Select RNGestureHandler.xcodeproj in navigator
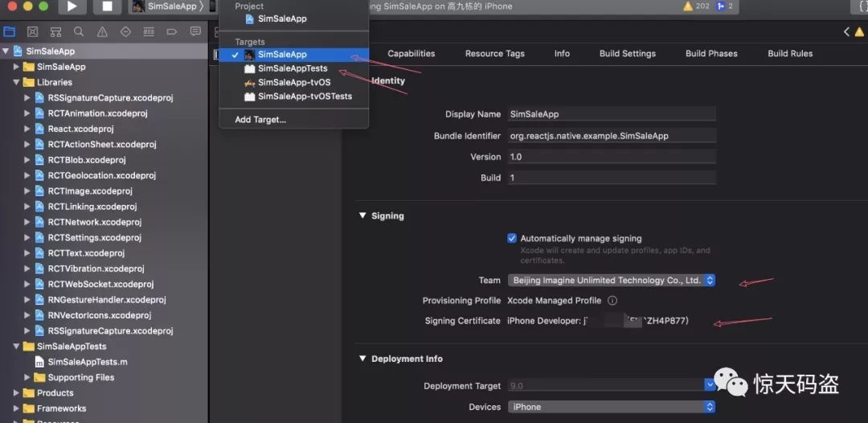The image size is (868, 423). tap(107, 299)
